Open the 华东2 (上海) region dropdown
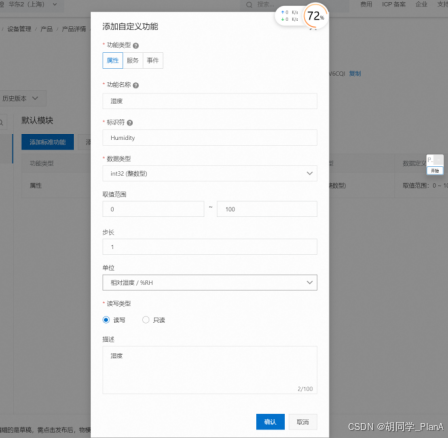The height and width of the screenshot is (439, 448). click(x=33, y=5)
